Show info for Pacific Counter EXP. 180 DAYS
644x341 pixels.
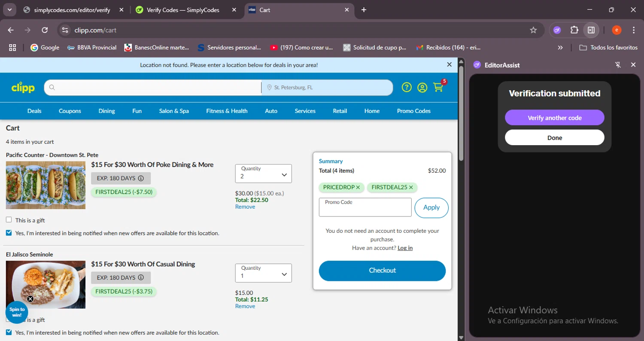[141, 178]
